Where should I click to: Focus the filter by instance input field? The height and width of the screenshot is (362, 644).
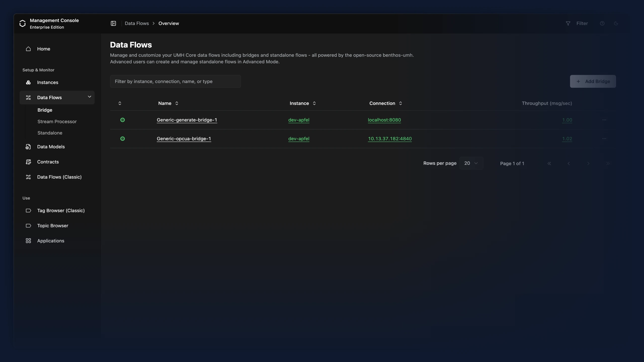176,81
